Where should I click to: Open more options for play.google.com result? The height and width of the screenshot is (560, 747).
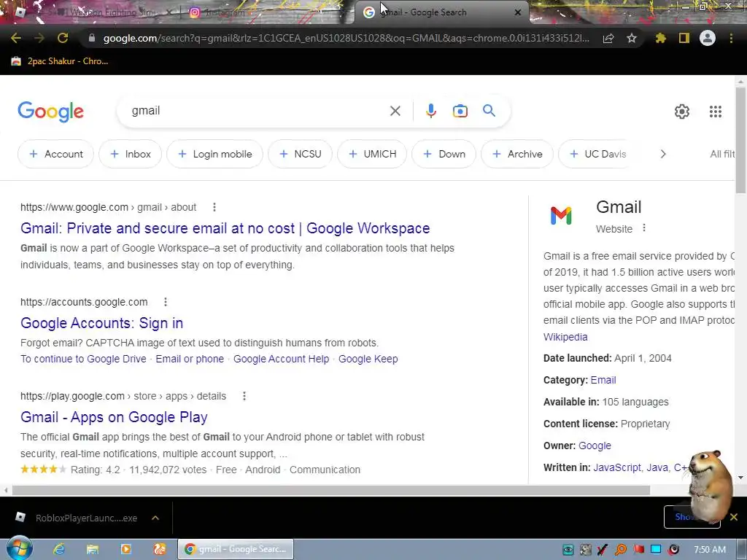coord(244,396)
